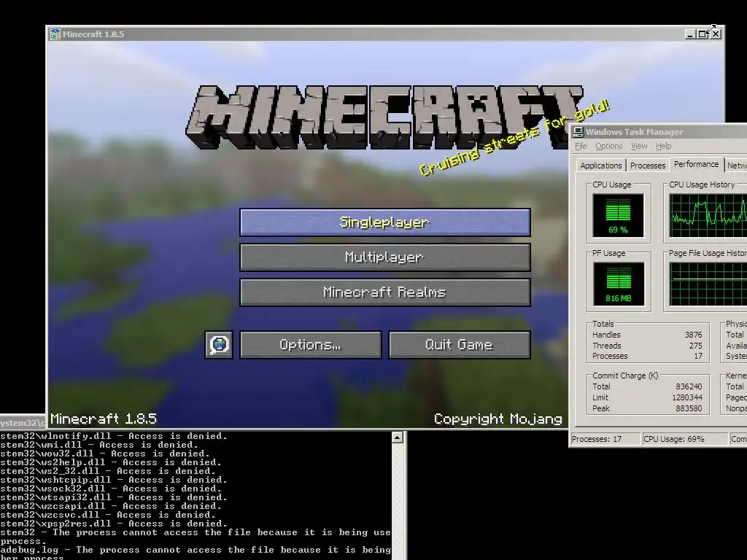Click Commit Charge Peak 883580
This screenshot has width=747, height=560.
[x=689, y=408]
